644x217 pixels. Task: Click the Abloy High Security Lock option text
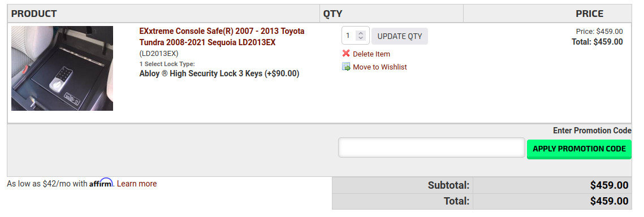[219, 74]
